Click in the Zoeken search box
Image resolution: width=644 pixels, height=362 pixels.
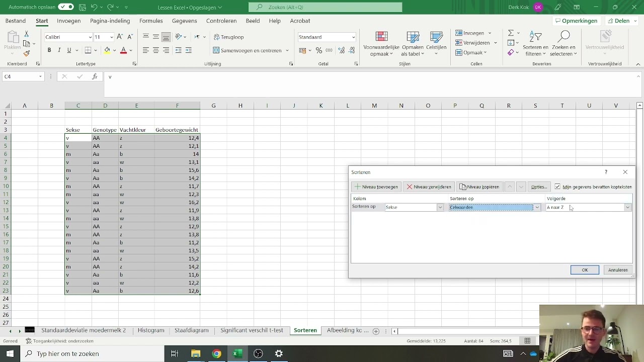325,7
